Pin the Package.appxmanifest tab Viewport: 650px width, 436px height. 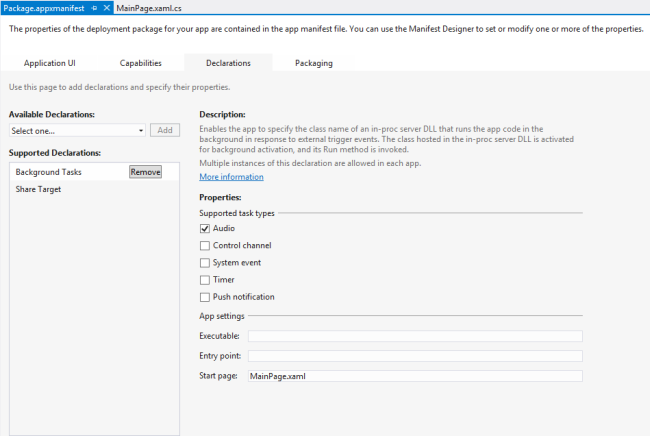(x=94, y=7)
